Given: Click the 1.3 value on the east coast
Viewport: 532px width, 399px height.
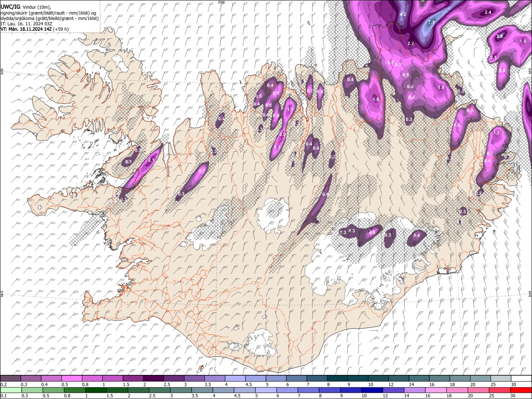Looking at the screenshot, I should pos(496,133).
